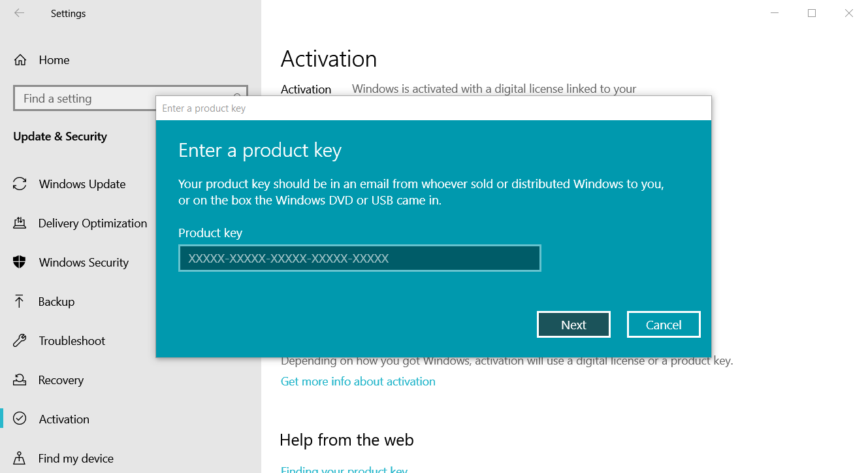Open Find my device settings
This screenshot has height=473, width=868.
pyautogui.click(x=76, y=459)
